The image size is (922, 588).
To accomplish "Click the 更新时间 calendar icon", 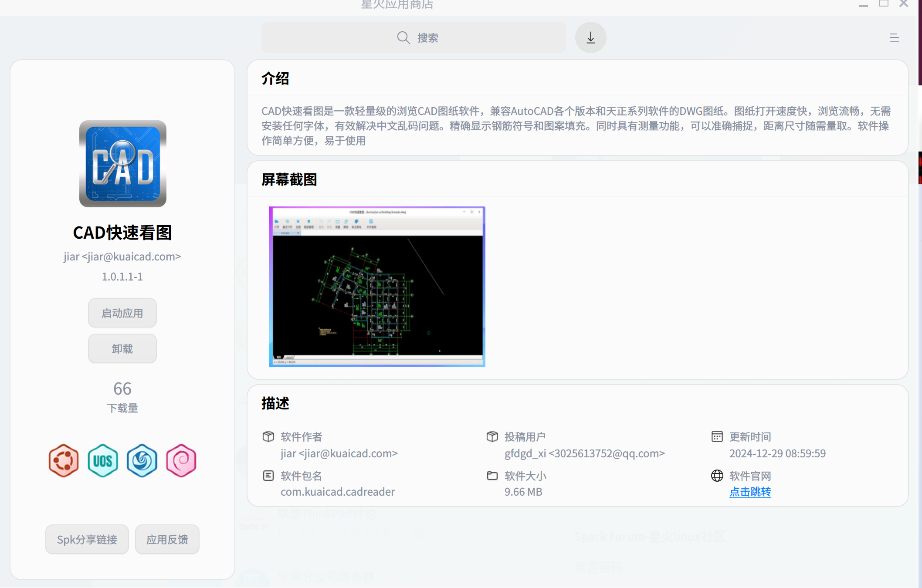I will [717, 436].
